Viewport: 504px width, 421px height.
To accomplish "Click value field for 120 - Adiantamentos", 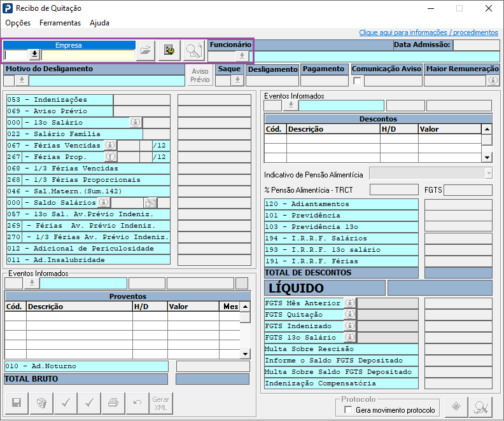I will click(458, 204).
